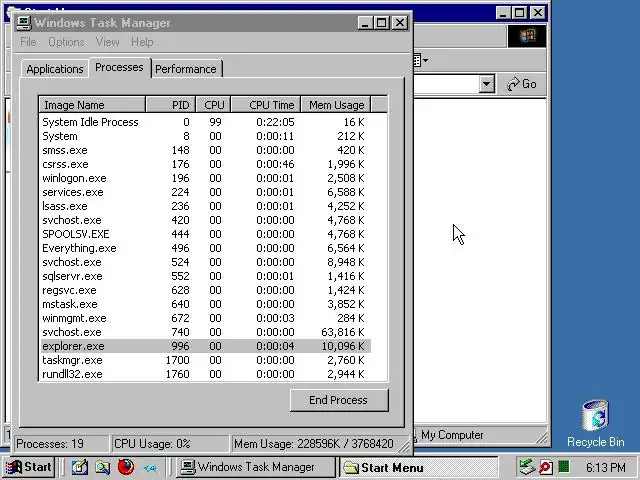Click the green CPU meter tray icon

pyautogui.click(x=564, y=467)
